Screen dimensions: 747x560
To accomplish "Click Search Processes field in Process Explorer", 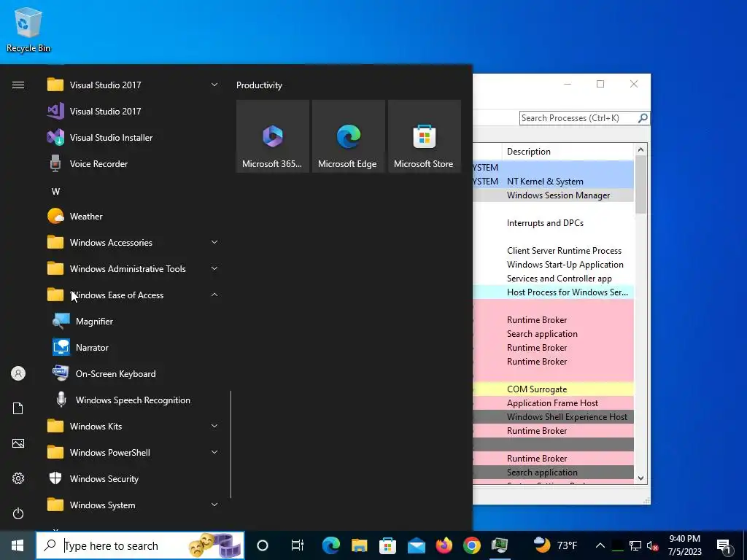I will pos(578,118).
